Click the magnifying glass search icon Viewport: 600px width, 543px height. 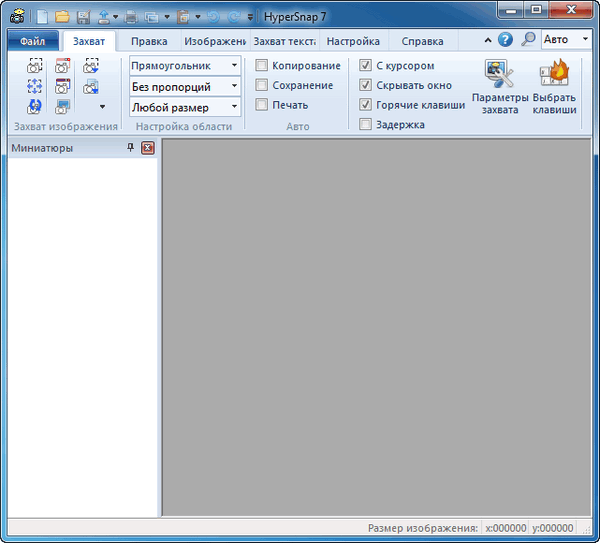coord(527,41)
